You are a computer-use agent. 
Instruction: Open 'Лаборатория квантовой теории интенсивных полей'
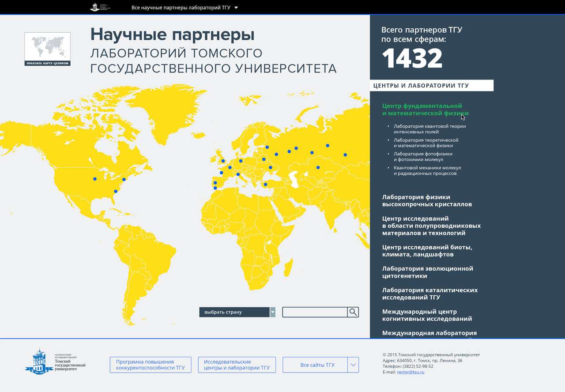point(429,129)
